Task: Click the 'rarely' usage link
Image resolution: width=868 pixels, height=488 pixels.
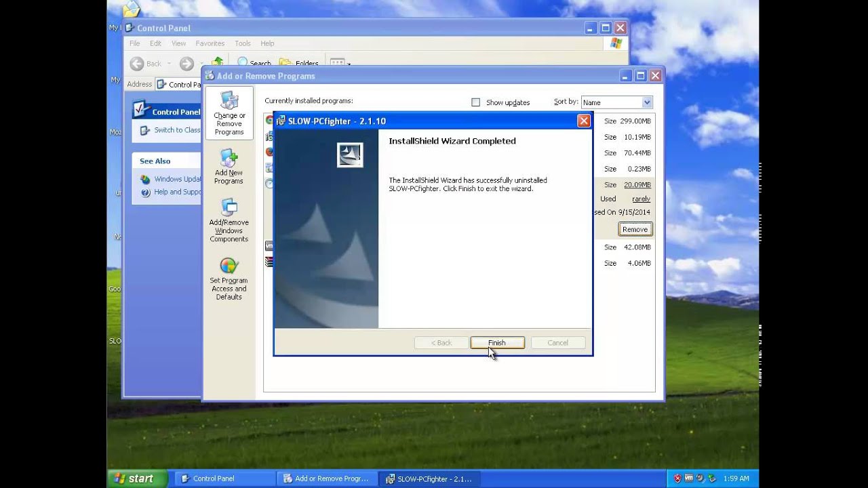Action: (641, 199)
